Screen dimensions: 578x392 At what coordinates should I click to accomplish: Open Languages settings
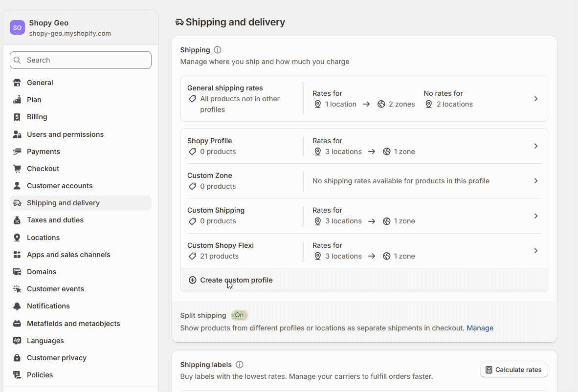pyautogui.click(x=81, y=341)
